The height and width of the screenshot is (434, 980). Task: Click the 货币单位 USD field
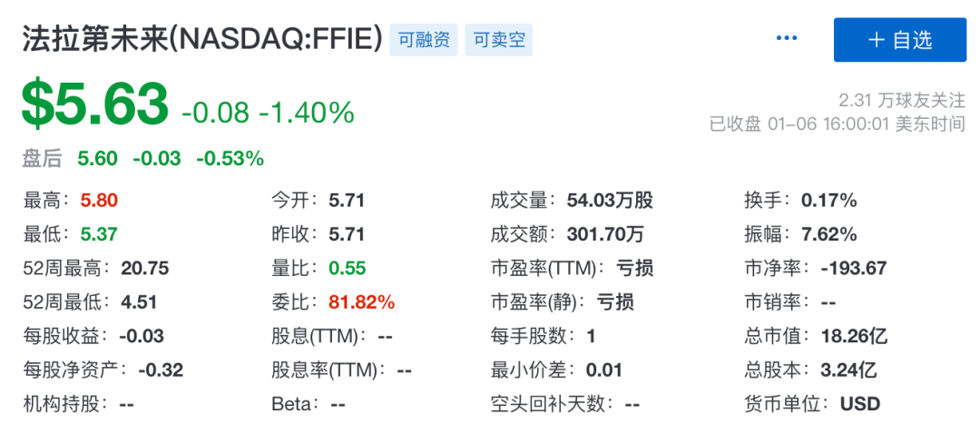click(x=860, y=403)
